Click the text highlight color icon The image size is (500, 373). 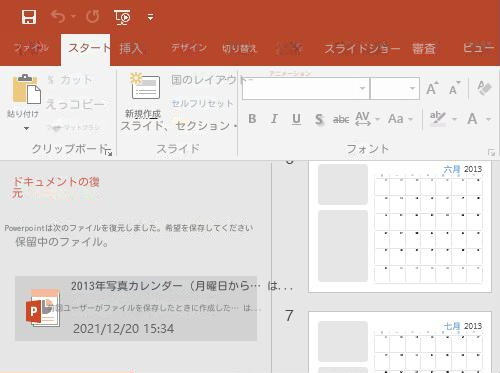pyautogui.click(x=437, y=118)
